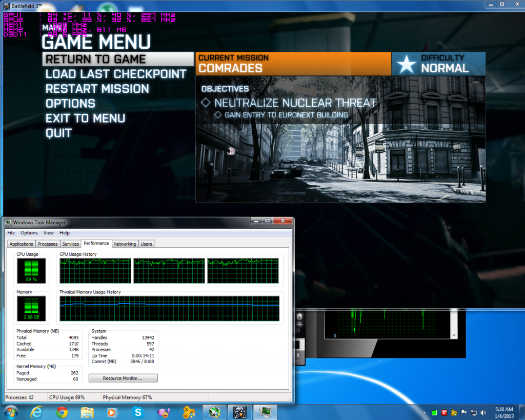The image size is (525, 420).
Task: Click the Threads 597 value
Action: pyautogui.click(x=150, y=344)
